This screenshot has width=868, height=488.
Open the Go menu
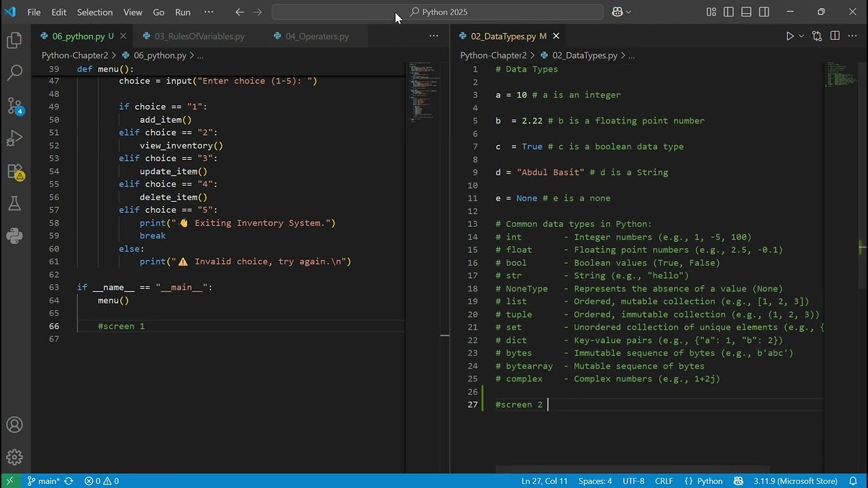pyautogui.click(x=159, y=12)
